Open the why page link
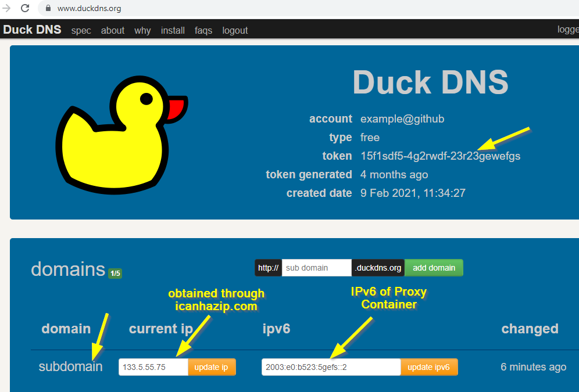The image size is (579, 392). 142,31
